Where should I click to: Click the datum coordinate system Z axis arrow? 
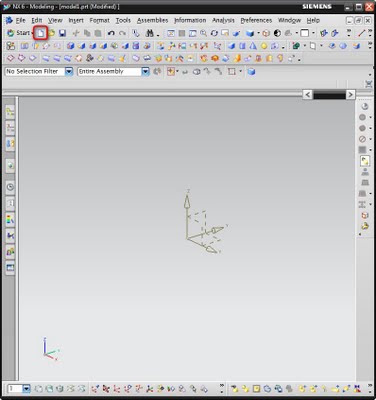tap(187, 202)
